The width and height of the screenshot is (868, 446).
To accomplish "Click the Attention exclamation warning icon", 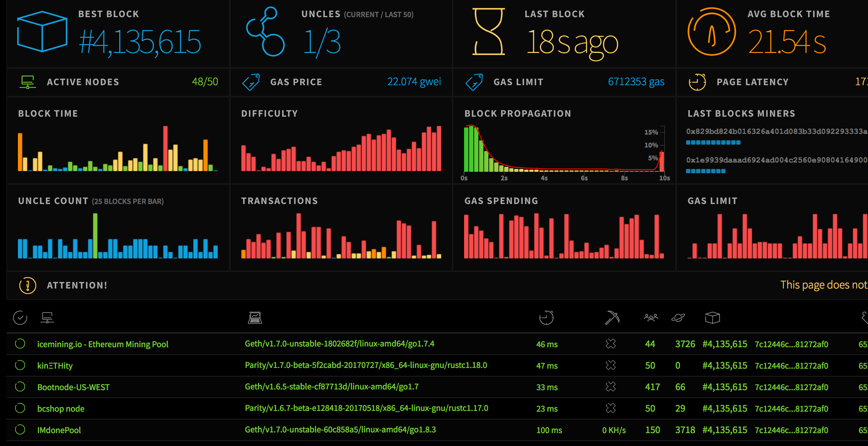I will click(x=28, y=285).
